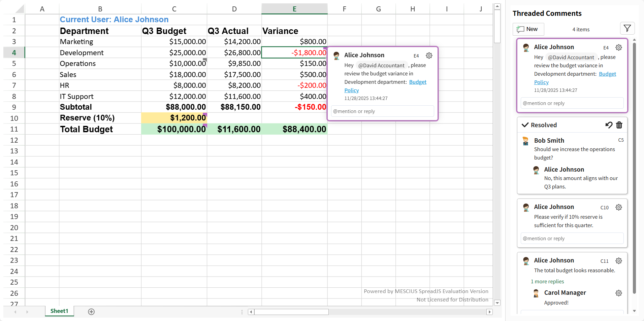Screen dimensions: 644x321
Task: Open gear menu on C11 comment card
Action: pos(618,261)
